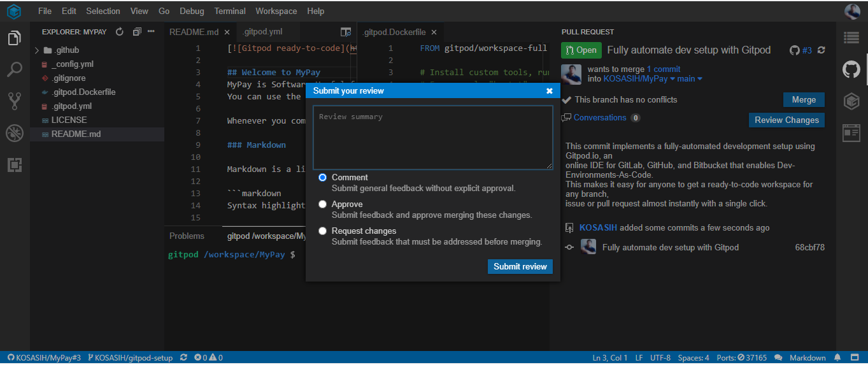Click into the Review summary text area
This screenshot has height=365, width=868.
tap(432, 138)
